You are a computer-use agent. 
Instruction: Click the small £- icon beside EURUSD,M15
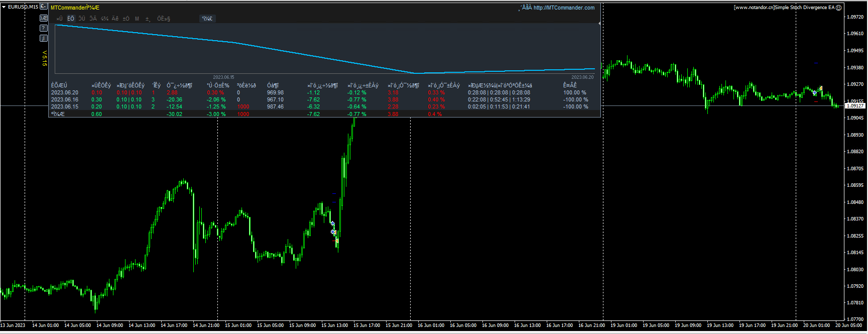pos(44,7)
